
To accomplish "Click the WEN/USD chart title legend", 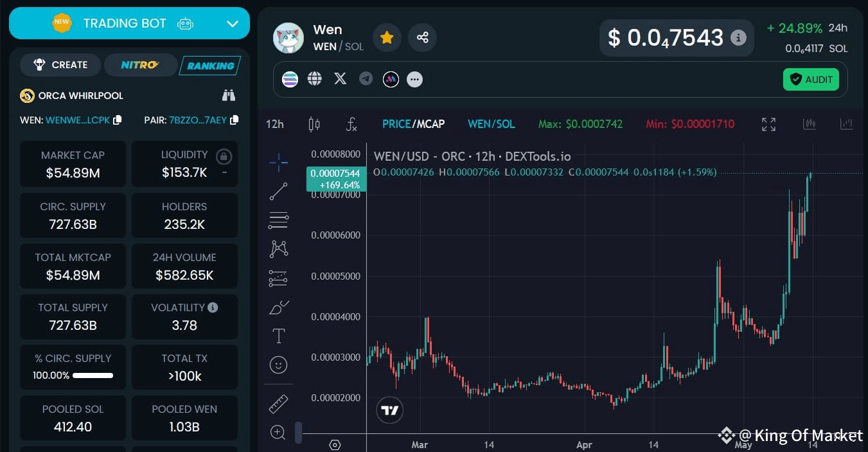I will (472, 156).
